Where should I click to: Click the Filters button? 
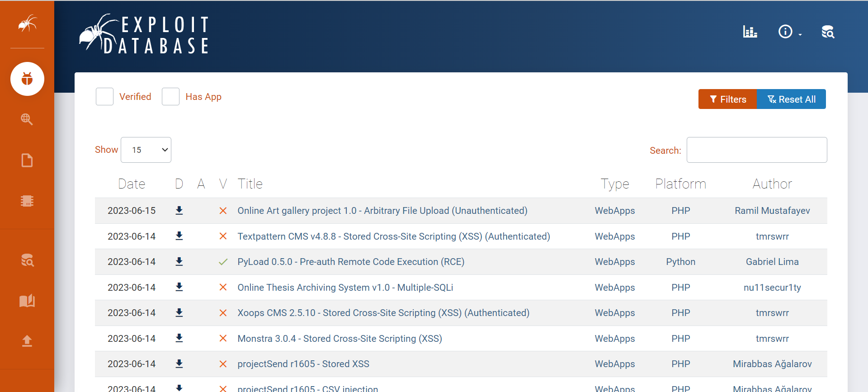click(727, 99)
